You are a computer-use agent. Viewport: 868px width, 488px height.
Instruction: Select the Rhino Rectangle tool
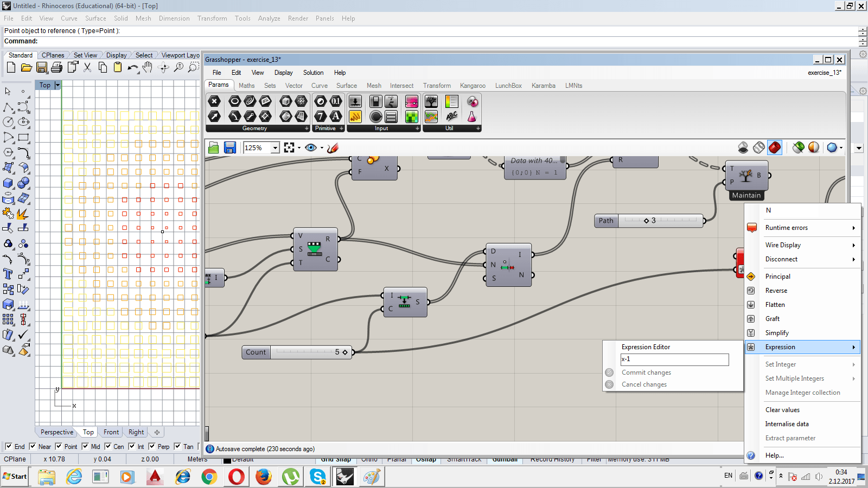click(23, 138)
